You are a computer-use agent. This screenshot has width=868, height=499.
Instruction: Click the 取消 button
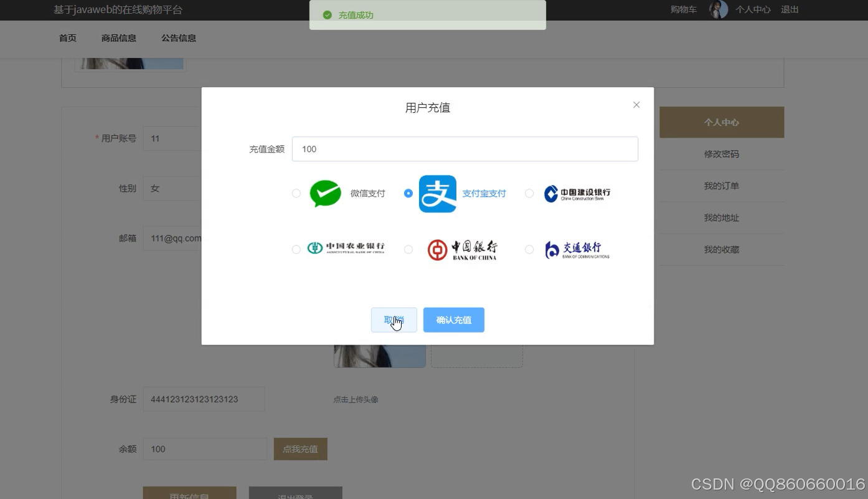click(x=394, y=320)
